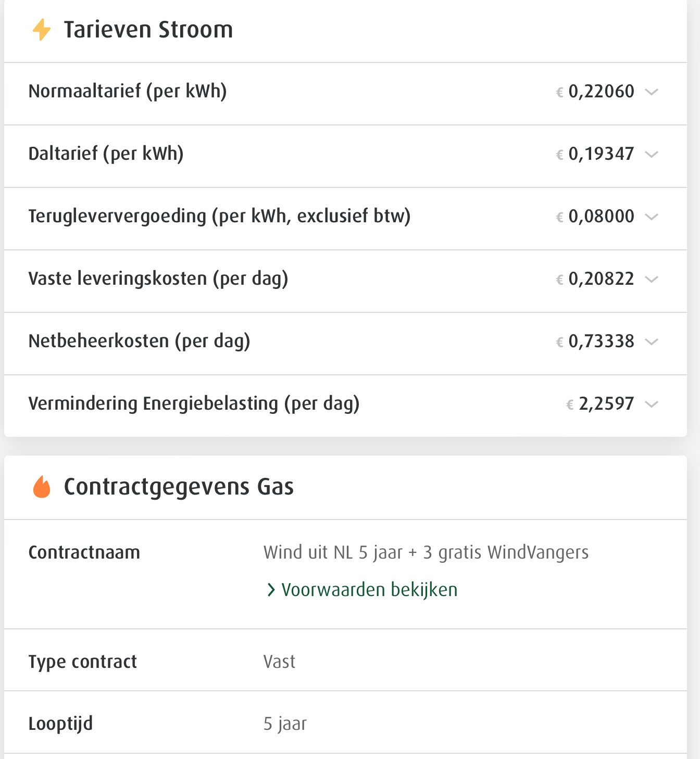Open the Terugleververgoeding chevron for details
The width and height of the screenshot is (700, 759).
point(652,217)
